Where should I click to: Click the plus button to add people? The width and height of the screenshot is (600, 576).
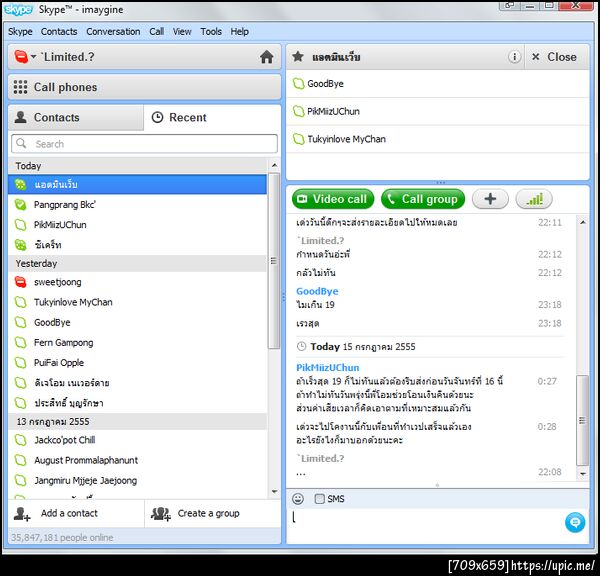490,199
